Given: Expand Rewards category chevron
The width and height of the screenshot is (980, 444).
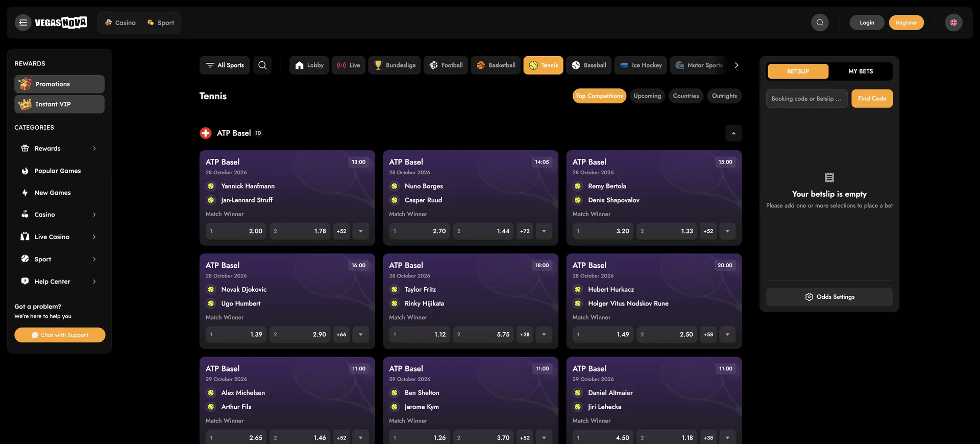Looking at the screenshot, I should pyautogui.click(x=94, y=149).
